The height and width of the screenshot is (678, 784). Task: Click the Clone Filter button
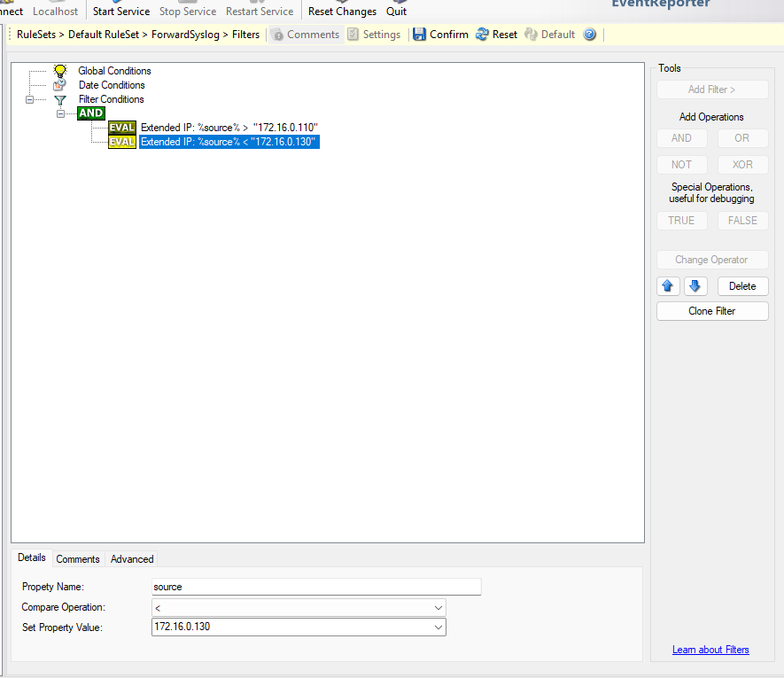pyautogui.click(x=712, y=311)
